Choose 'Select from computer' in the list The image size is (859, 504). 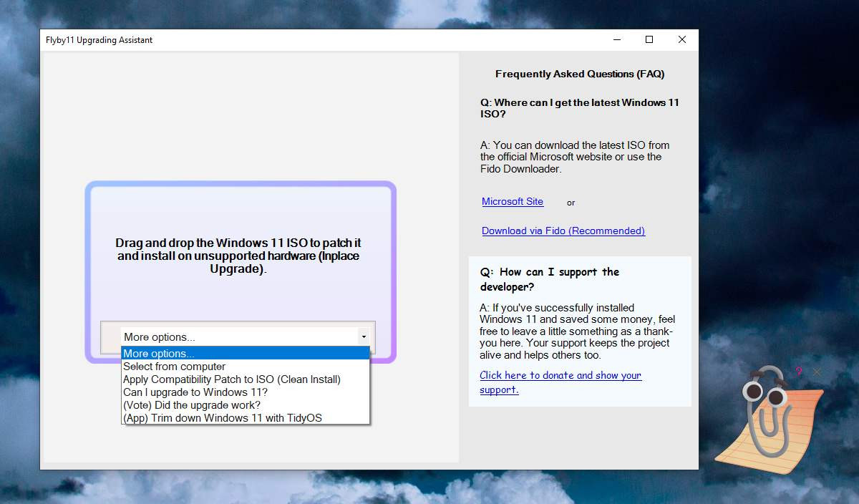(x=246, y=367)
